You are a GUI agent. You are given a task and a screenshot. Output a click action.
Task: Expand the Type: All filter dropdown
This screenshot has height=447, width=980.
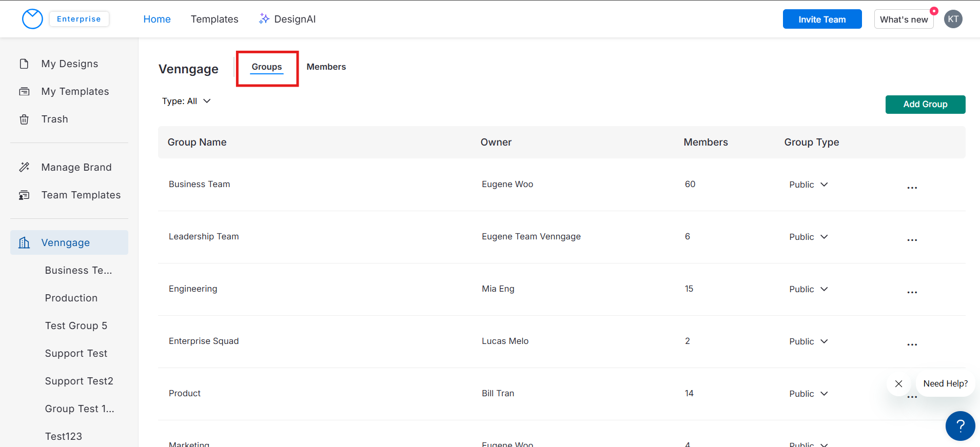pos(186,101)
